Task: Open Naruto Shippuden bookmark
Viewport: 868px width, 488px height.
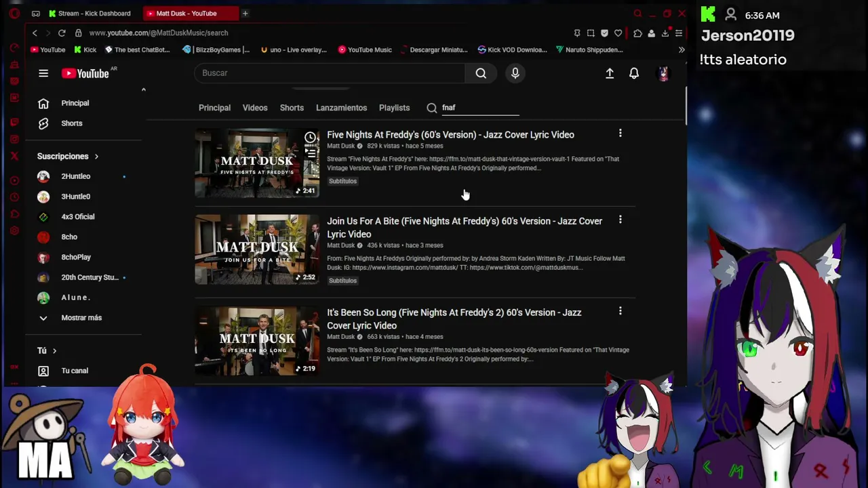Action: click(x=589, y=49)
